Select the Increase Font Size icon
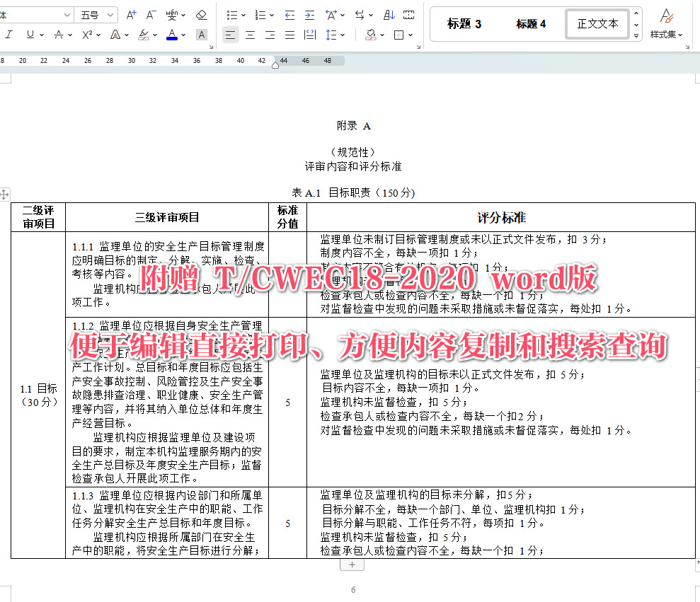The width and height of the screenshot is (700, 602). click(x=131, y=14)
